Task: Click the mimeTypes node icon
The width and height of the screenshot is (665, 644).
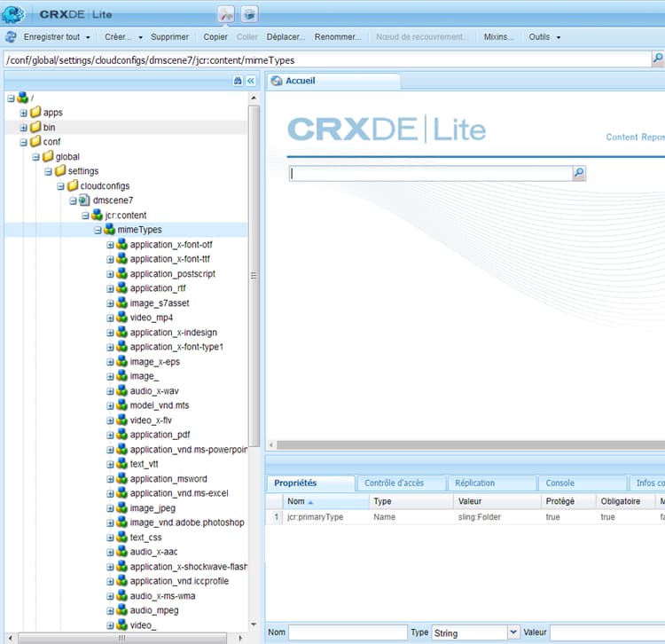Action: tap(109, 230)
